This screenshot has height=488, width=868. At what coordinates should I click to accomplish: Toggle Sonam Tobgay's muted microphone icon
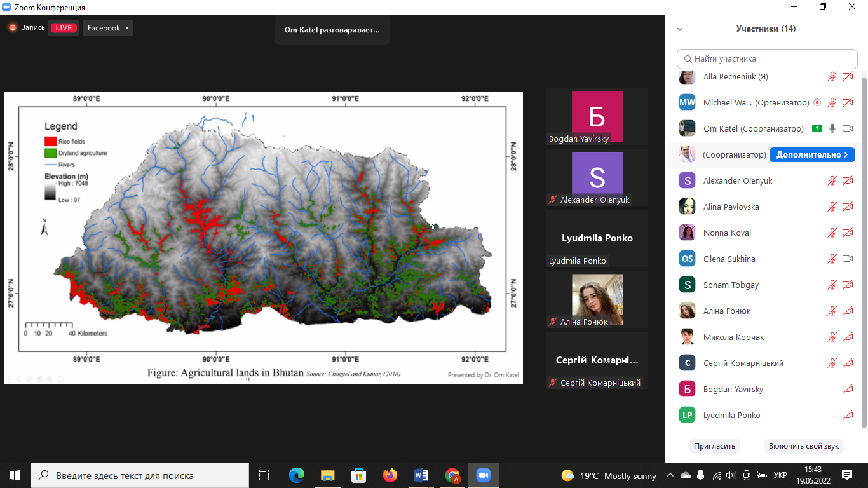tap(832, 285)
